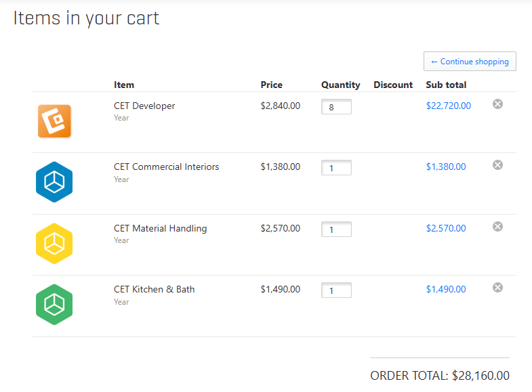Click the ORDER TOTAL: $28,160.00 text
The height and width of the screenshot is (392, 532).
pos(440,375)
